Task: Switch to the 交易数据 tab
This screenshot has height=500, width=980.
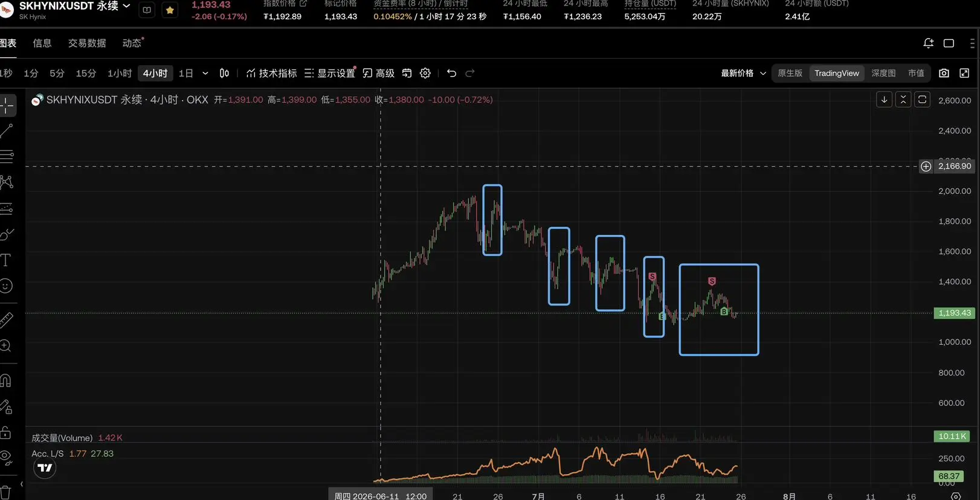Action: click(87, 43)
